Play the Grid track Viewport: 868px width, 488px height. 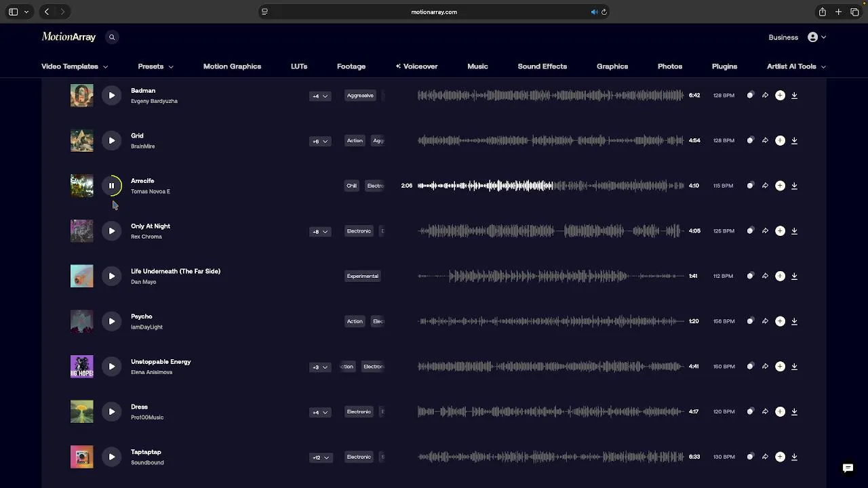(x=112, y=140)
